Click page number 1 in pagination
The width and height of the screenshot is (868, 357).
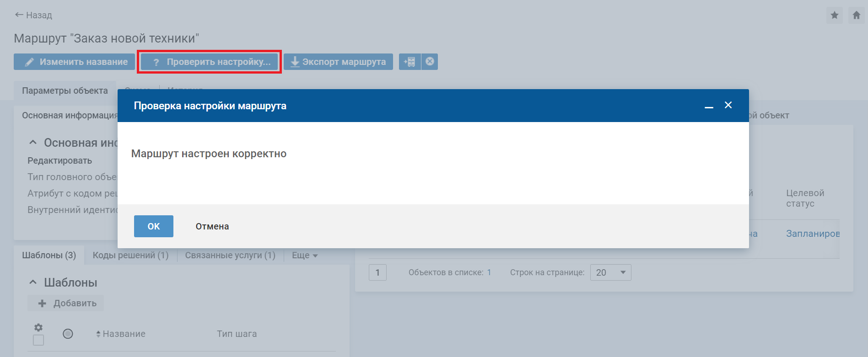tap(377, 272)
